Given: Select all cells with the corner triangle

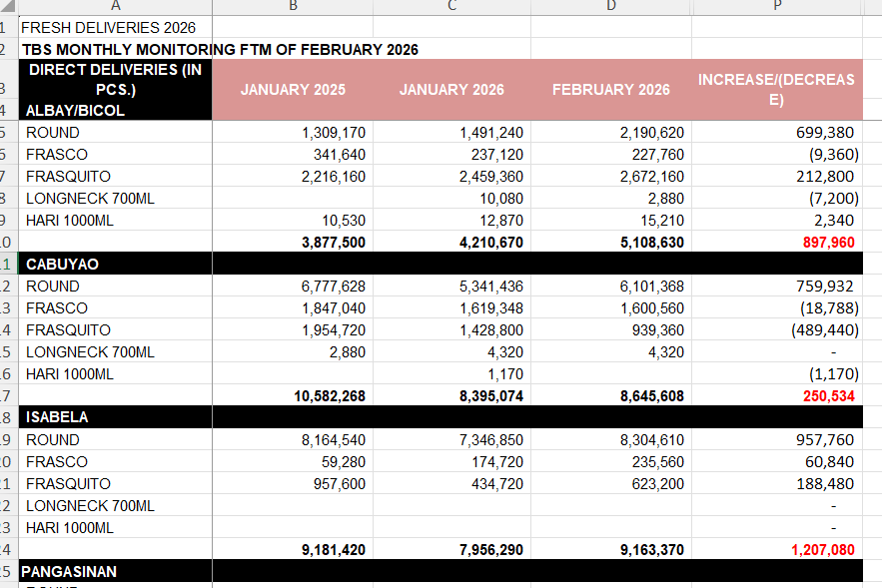Looking at the screenshot, I should pyautogui.click(x=8, y=7).
